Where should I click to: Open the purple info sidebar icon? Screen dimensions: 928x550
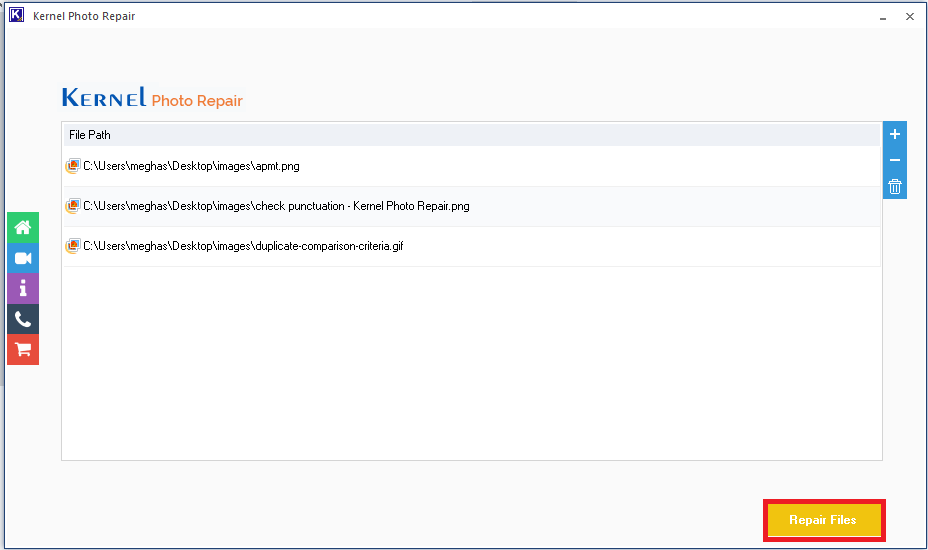coord(23,288)
